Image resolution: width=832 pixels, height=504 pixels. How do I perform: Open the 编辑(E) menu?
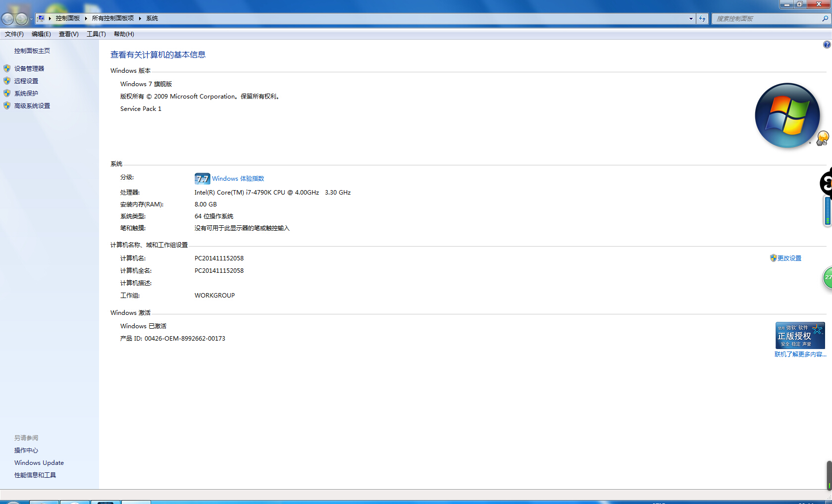point(41,34)
